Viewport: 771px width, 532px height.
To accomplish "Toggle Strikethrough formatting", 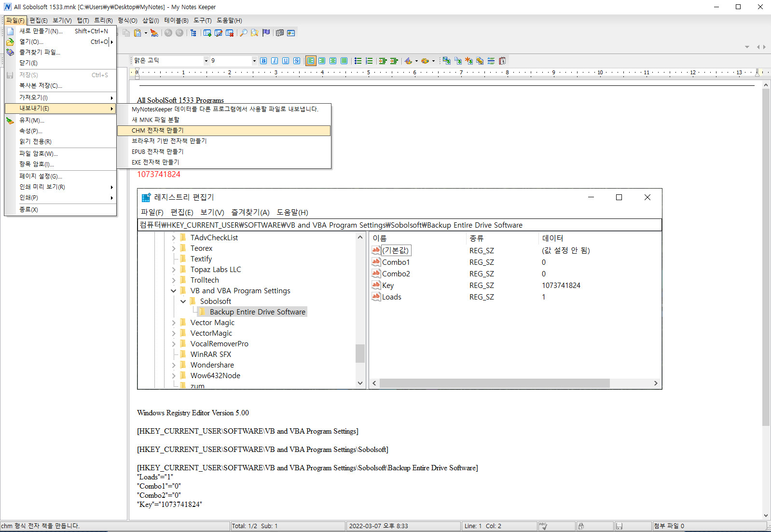I will [x=297, y=61].
